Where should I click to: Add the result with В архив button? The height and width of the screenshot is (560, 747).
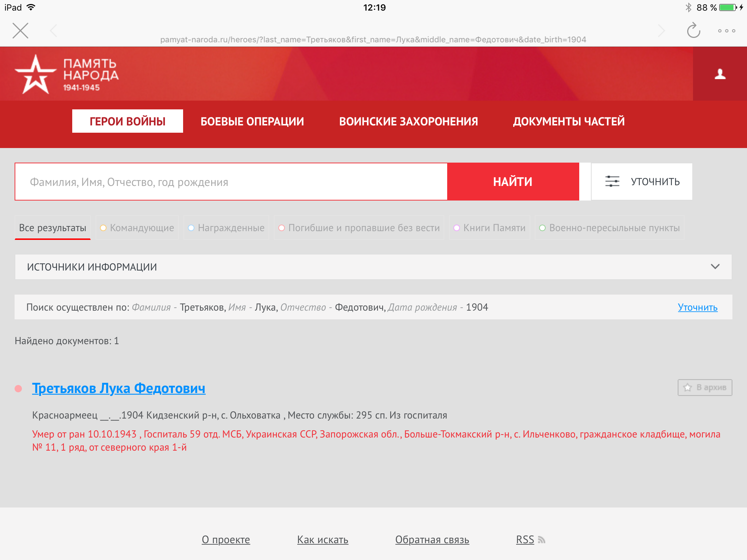click(x=705, y=388)
